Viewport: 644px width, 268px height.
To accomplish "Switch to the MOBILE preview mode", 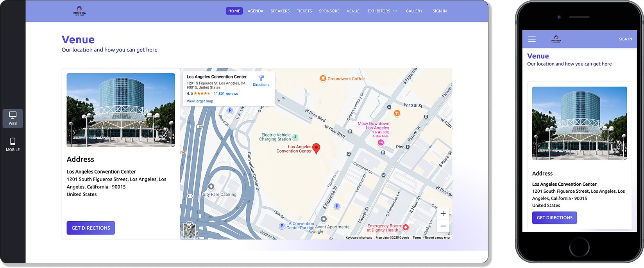I will coord(13,144).
